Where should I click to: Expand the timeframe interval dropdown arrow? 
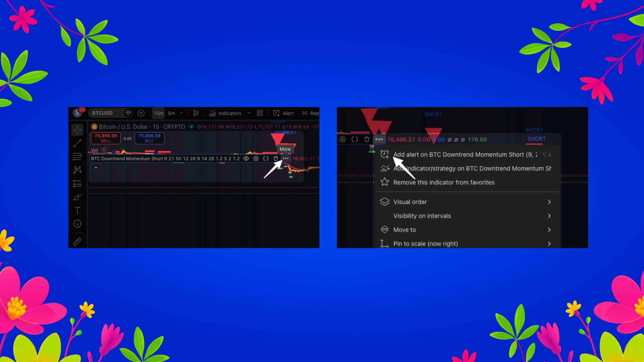point(182,113)
